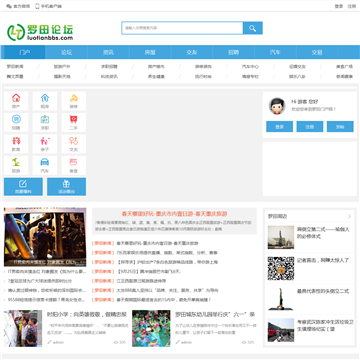Open the 汽车 tab in blue navbar

[275, 52]
